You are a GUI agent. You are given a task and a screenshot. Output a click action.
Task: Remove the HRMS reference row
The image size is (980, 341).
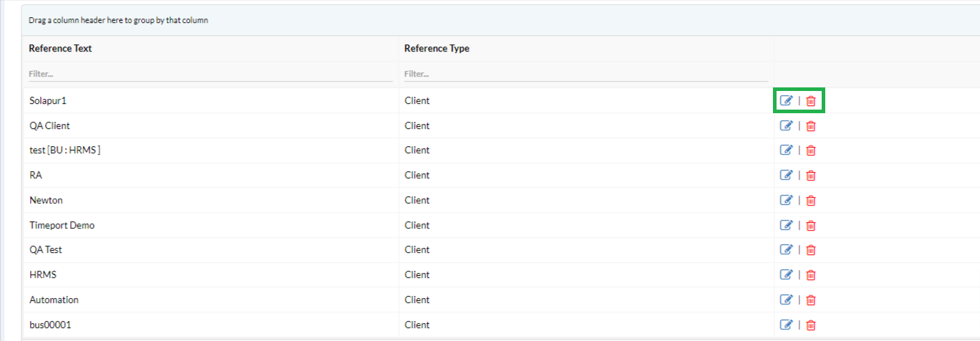pyautogui.click(x=811, y=275)
